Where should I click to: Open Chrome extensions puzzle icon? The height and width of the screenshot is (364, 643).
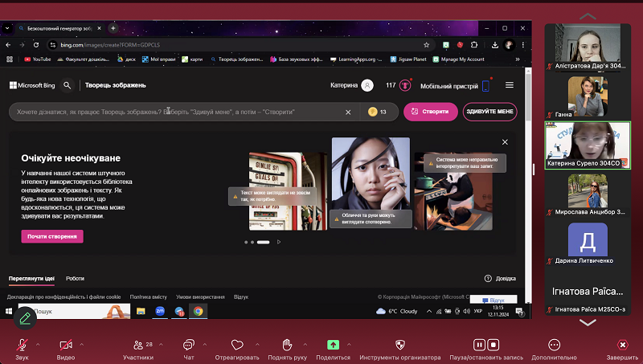click(474, 45)
